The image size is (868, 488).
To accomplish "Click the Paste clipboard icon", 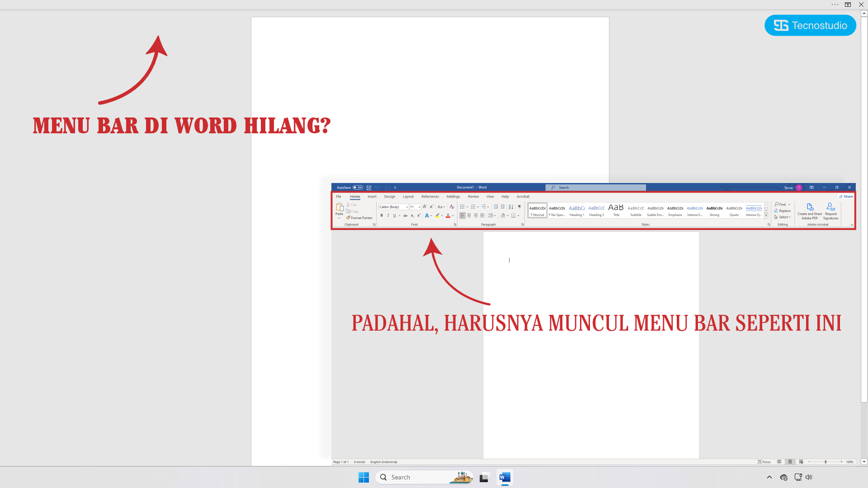I will tap(340, 207).
